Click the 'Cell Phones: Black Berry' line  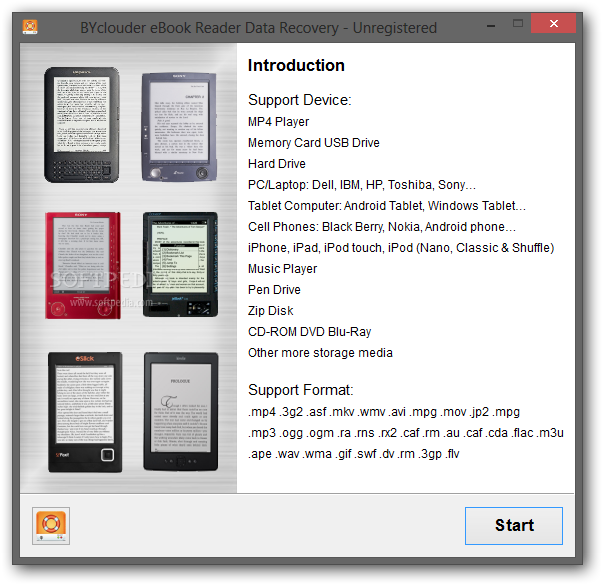(381, 227)
